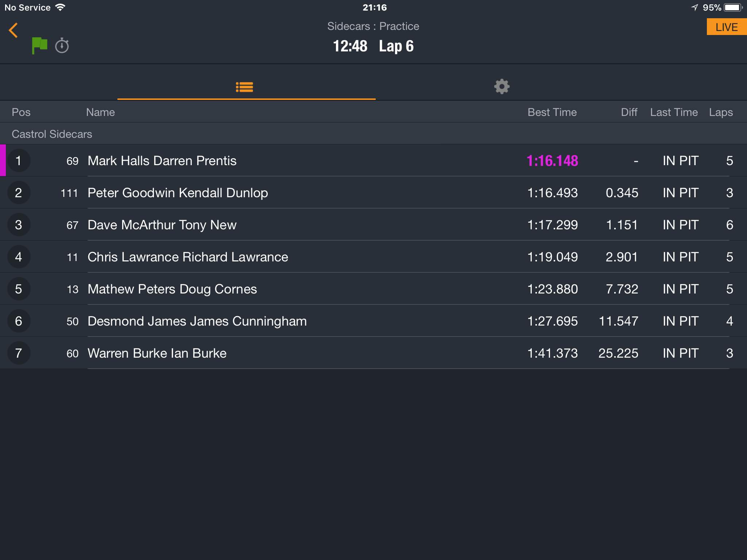The image size is (747, 560).
Task: Tap the 12:48 Lap 6 session timer
Action: tap(373, 46)
